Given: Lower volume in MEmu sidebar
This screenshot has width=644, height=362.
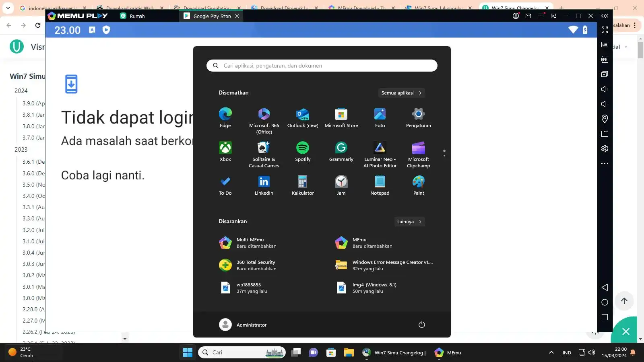Looking at the screenshot, I should click(x=605, y=104).
